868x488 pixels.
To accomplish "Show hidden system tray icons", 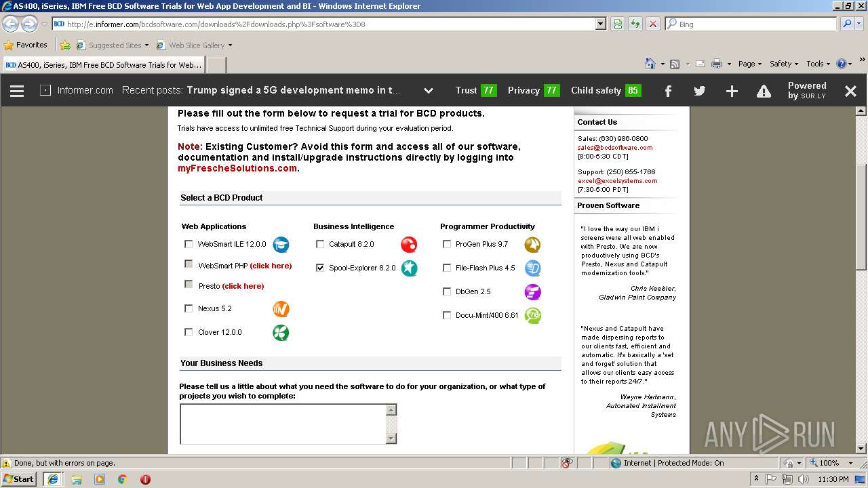I will tap(756, 479).
